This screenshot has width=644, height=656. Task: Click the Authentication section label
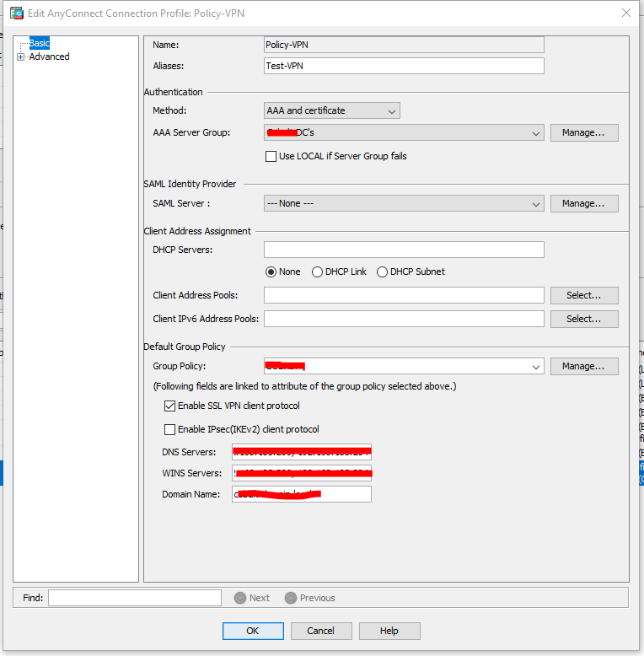coord(173,92)
